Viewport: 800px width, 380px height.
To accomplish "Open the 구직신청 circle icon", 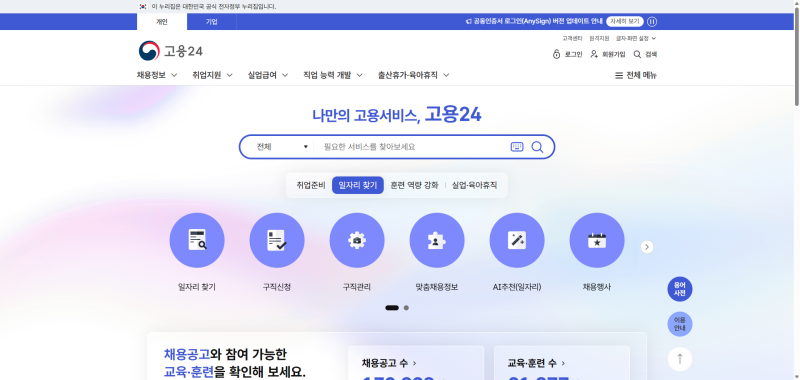I will coord(277,240).
